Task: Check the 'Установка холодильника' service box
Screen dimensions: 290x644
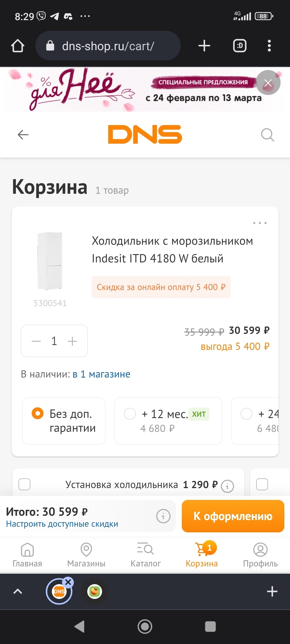Action: point(24,484)
